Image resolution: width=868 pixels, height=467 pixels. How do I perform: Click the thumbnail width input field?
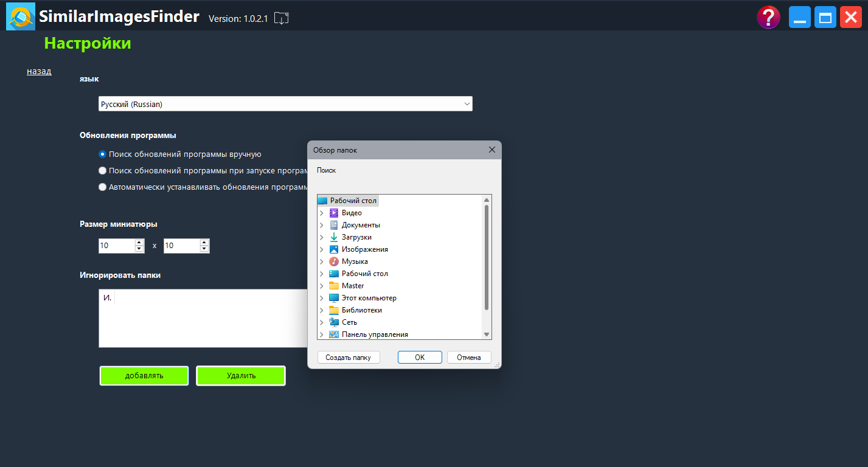(116, 246)
